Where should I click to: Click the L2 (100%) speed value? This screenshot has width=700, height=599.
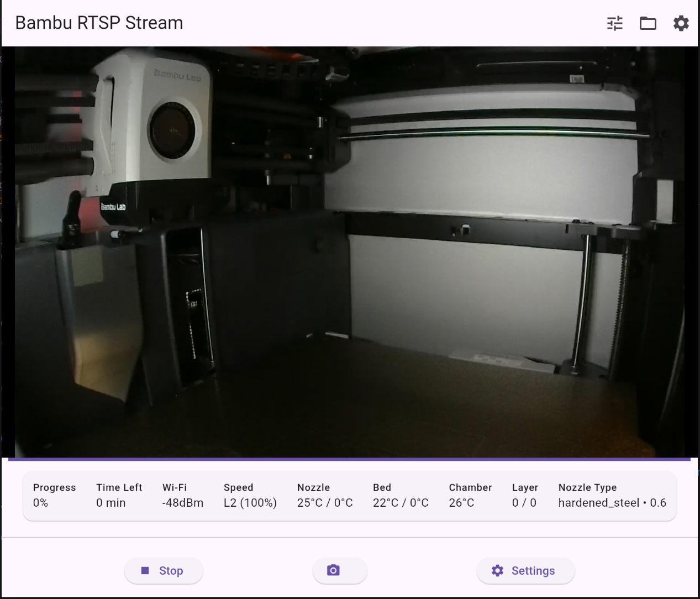point(250,503)
